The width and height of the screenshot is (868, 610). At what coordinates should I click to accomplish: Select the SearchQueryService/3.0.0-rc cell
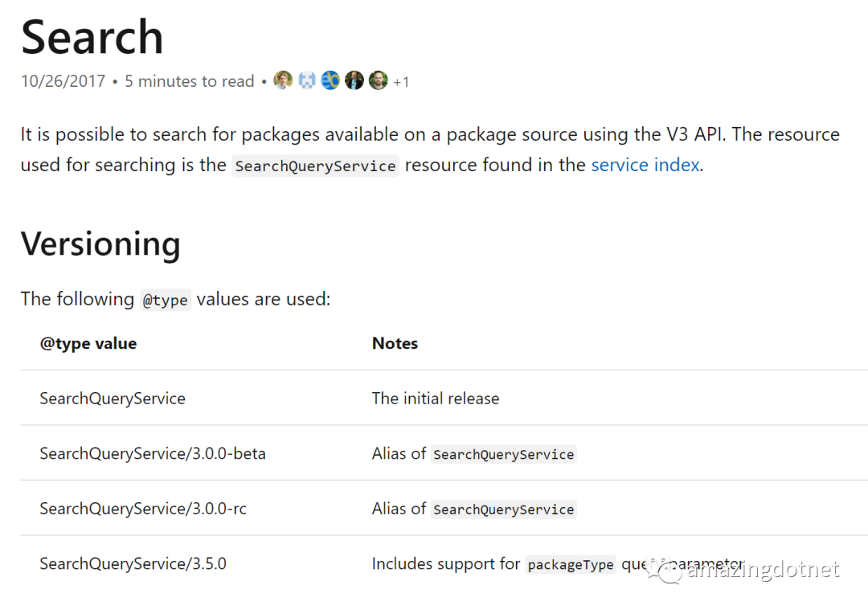point(143,508)
